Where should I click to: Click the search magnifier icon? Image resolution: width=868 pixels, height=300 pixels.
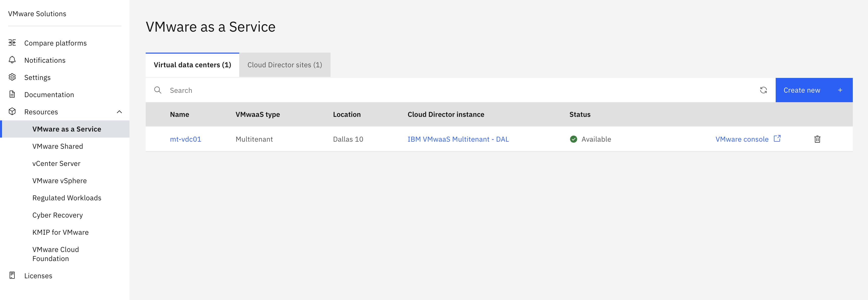click(x=158, y=90)
